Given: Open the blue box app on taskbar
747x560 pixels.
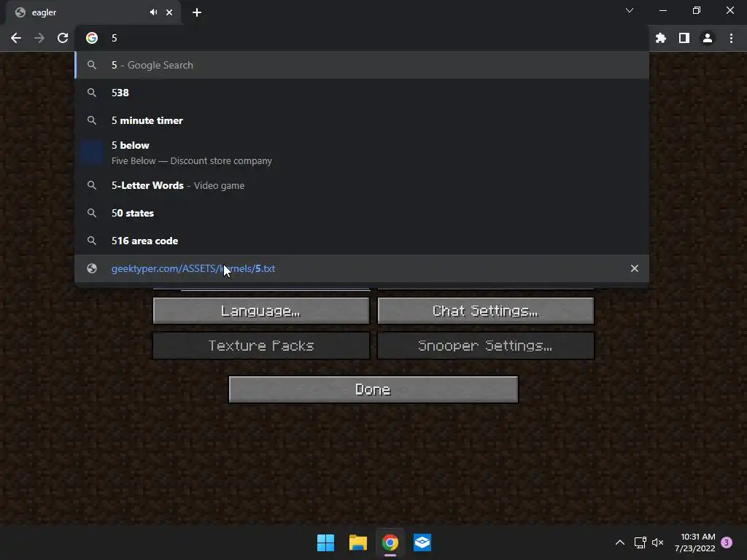Looking at the screenshot, I should 422,542.
